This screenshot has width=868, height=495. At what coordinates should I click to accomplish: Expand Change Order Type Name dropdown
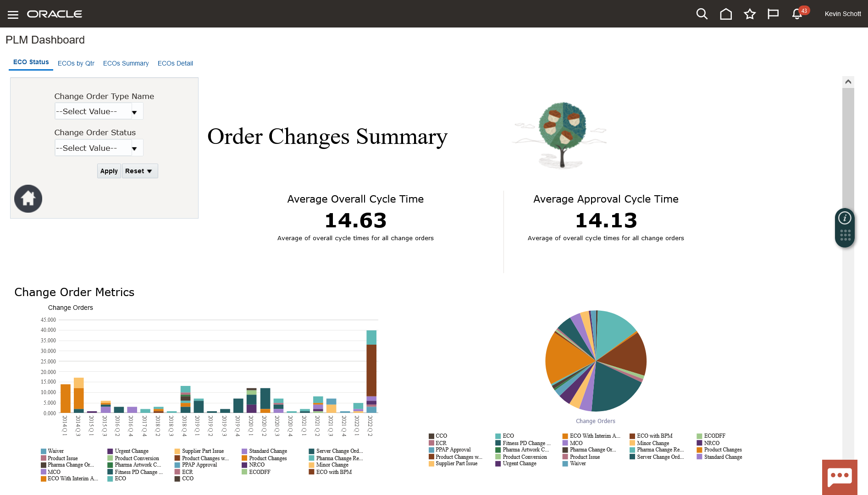point(134,112)
